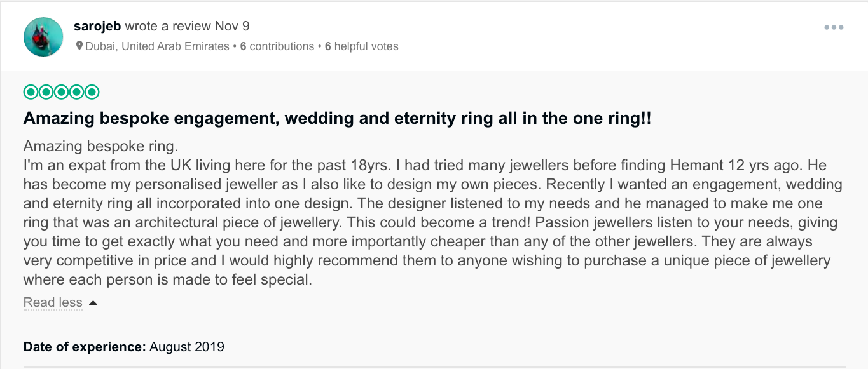Click the 6 helpful votes text
The width and height of the screenshot is (868, 369).
tap(361, 46)
